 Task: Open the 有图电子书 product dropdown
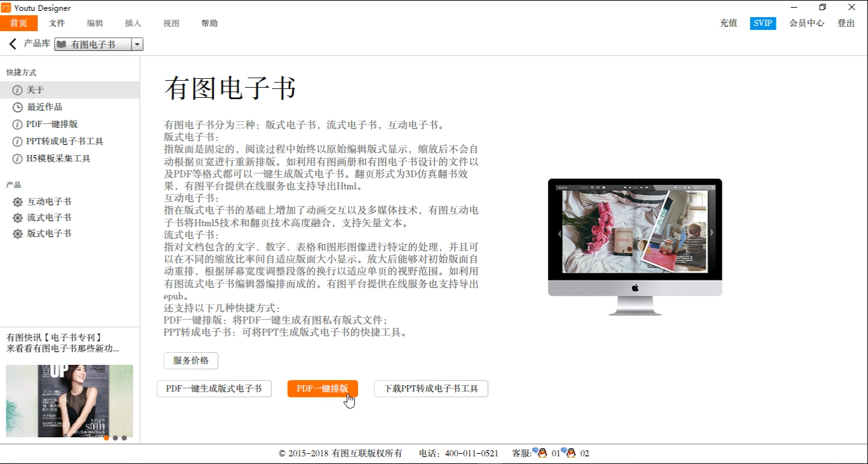coord(137,44)
